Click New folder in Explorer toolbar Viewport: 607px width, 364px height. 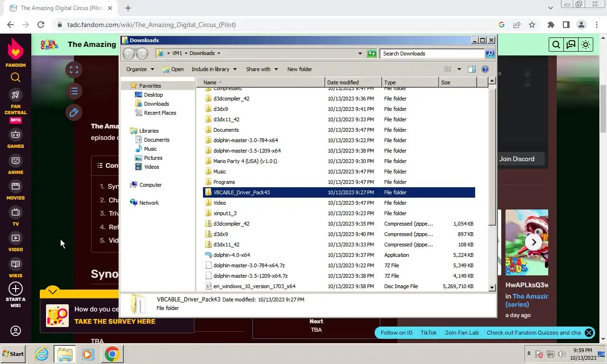[x=300, y=69]
